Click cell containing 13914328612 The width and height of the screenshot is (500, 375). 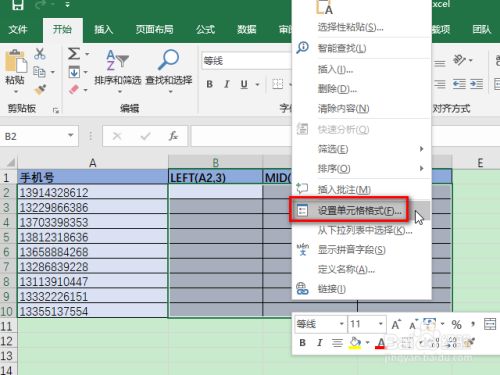93,192
